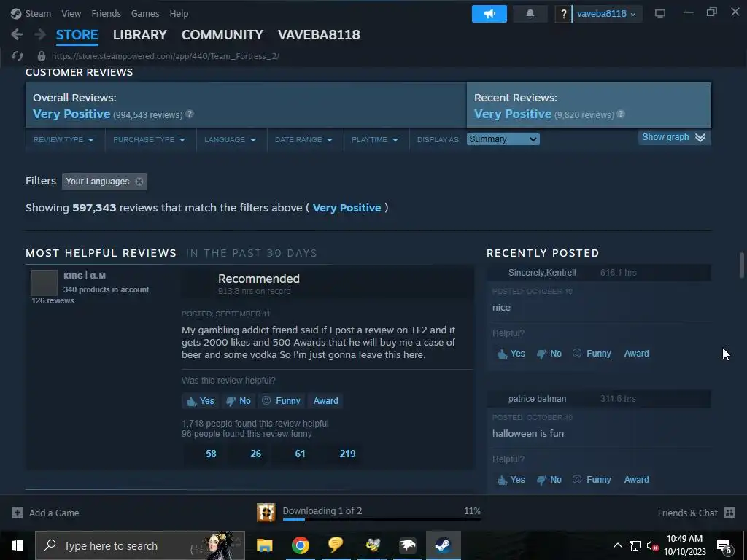Open the yellow chat taskbar app
747x560 pixels.
tap(336, 545)
